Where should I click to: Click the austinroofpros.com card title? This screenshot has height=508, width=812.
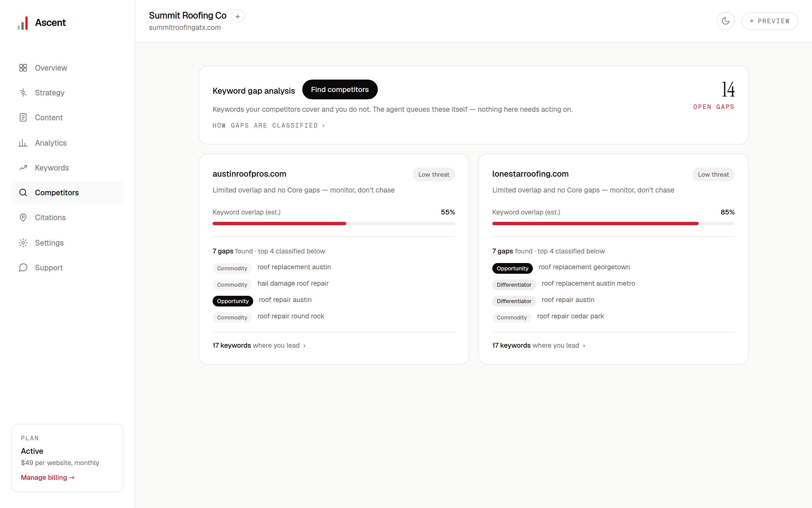click(x=249, y=174)
